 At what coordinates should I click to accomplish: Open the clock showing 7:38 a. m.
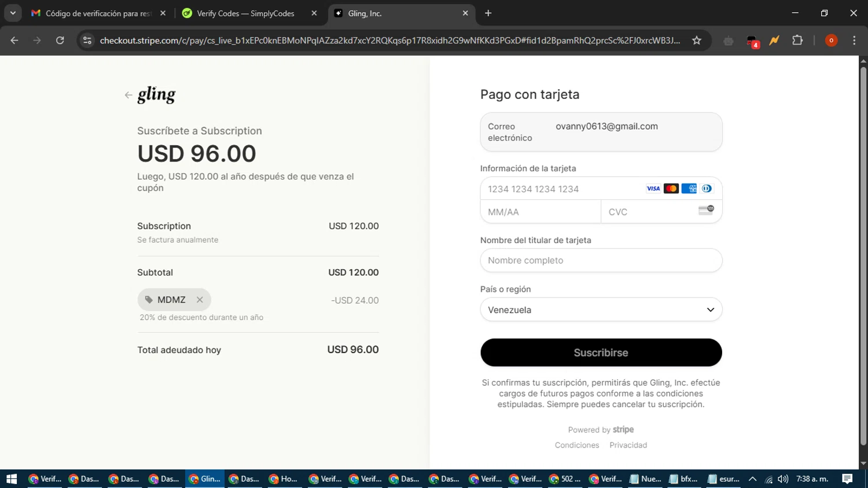[x=812, y=479]
